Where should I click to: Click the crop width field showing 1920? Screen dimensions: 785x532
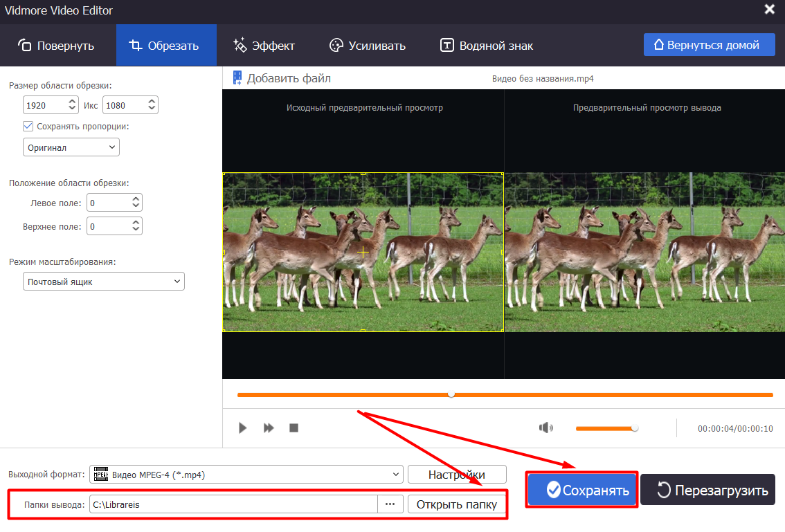(x=44, y=105)
